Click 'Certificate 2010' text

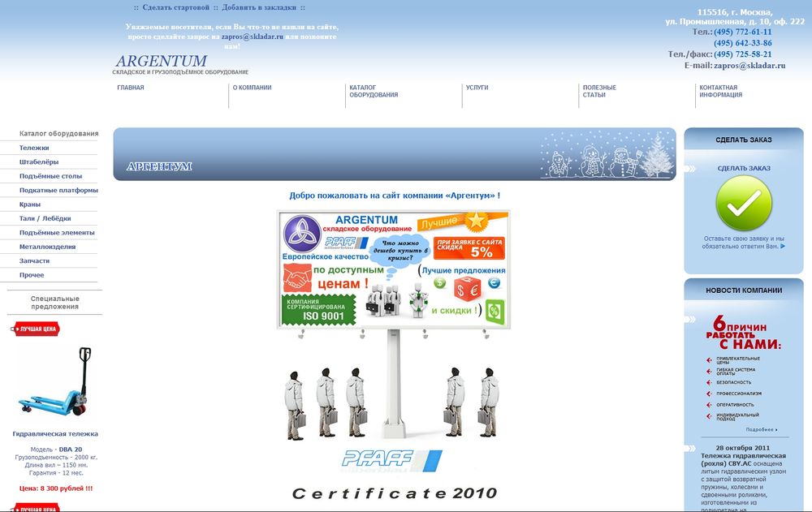[x=395, y=493]
